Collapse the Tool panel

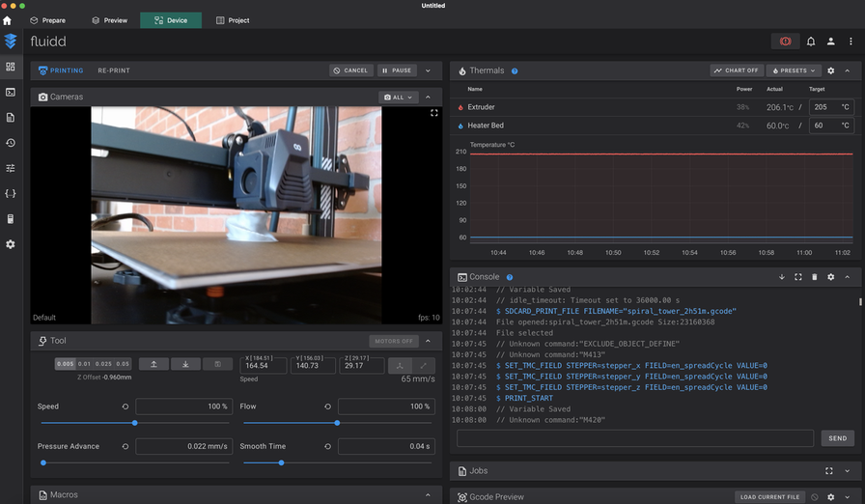[428, 341]
